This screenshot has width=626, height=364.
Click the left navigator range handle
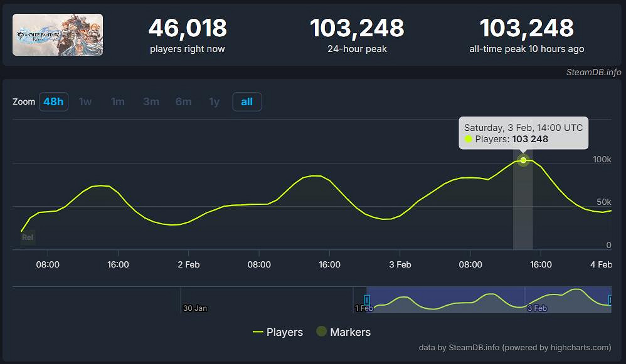(x=367, y=300)
